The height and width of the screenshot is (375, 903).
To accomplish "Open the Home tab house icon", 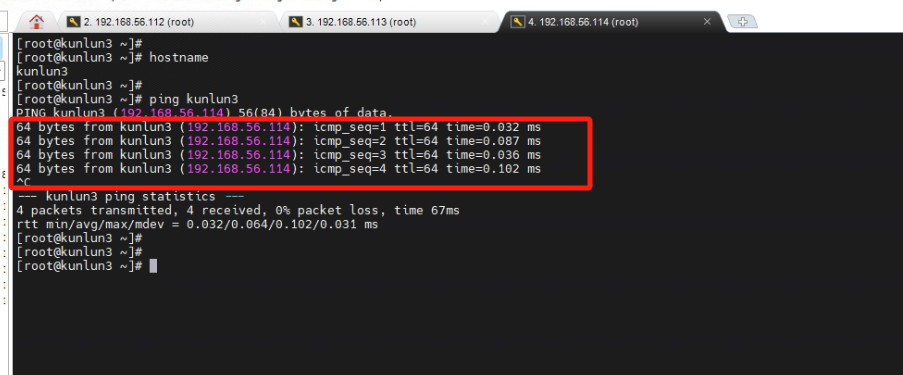I will pos(36,22).
